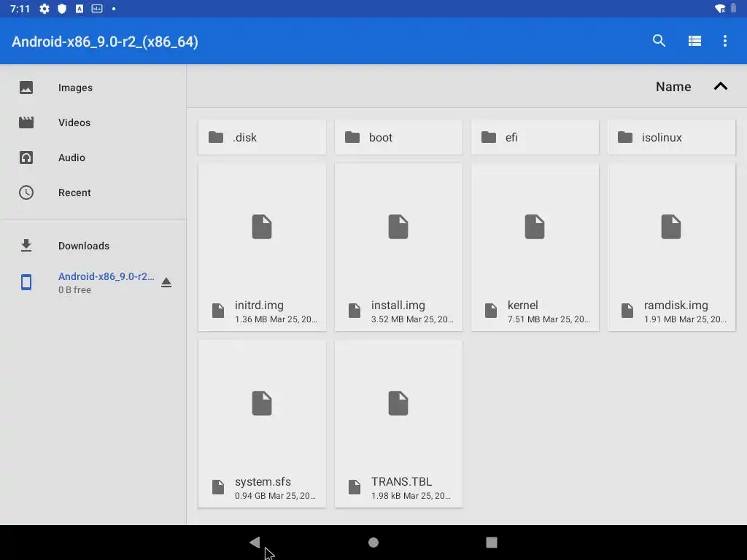Click the boot folder icon
The height and width of the screenshot is (560, 747).
pos(352,137)
